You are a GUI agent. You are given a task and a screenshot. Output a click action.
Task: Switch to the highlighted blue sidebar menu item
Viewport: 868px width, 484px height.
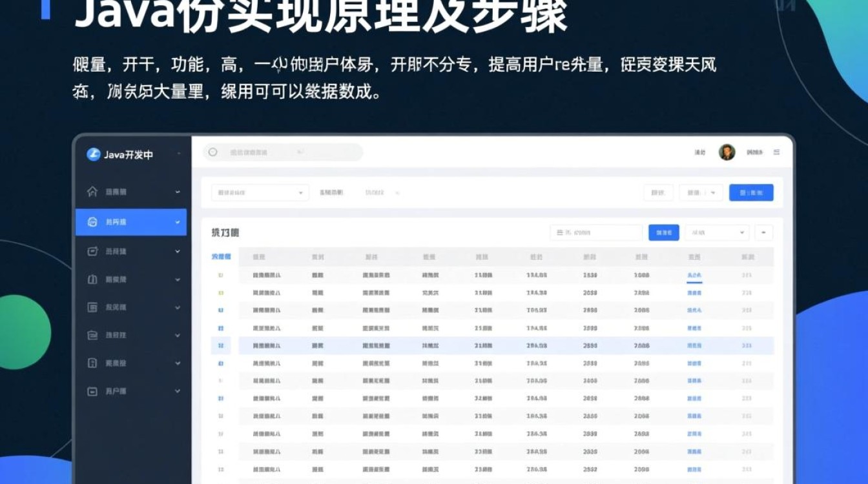(123, 222)
